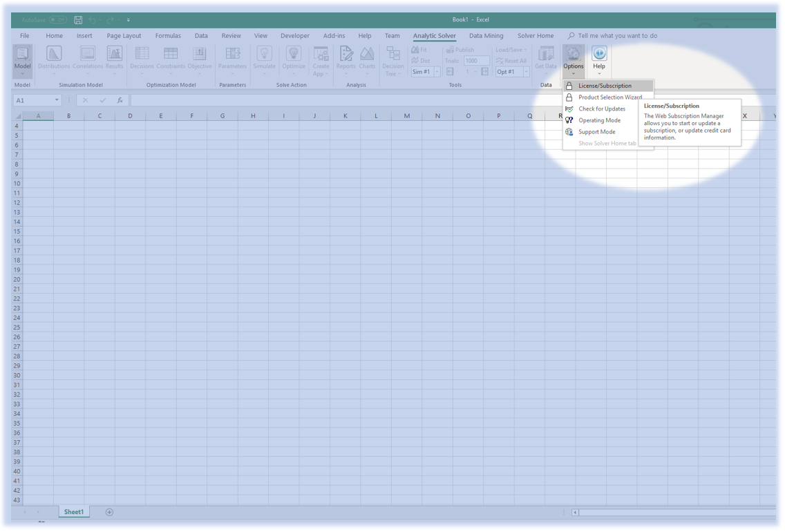Click the Undo arrow in title bar

pos(92,20)
